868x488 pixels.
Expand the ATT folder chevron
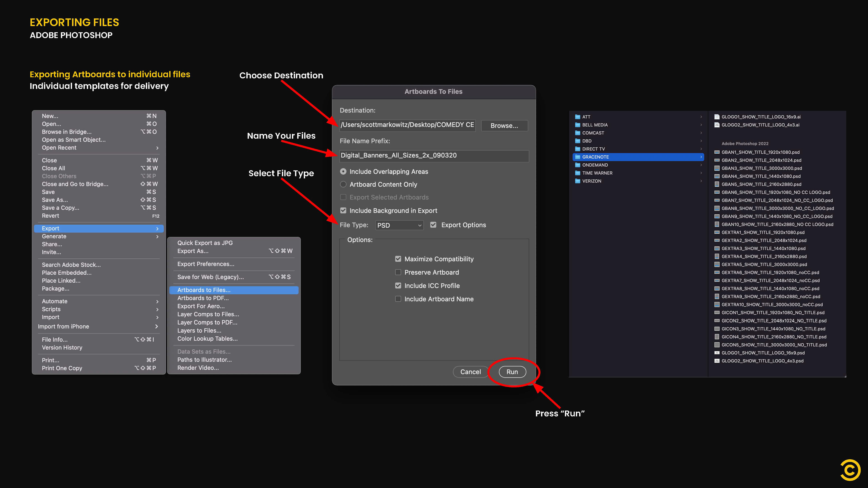701,117
